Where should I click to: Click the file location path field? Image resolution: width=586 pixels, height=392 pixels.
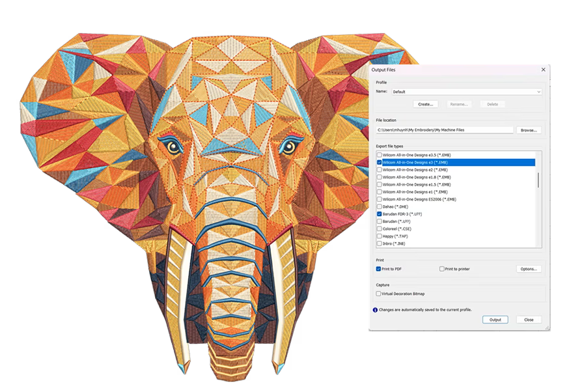point(445,130)
